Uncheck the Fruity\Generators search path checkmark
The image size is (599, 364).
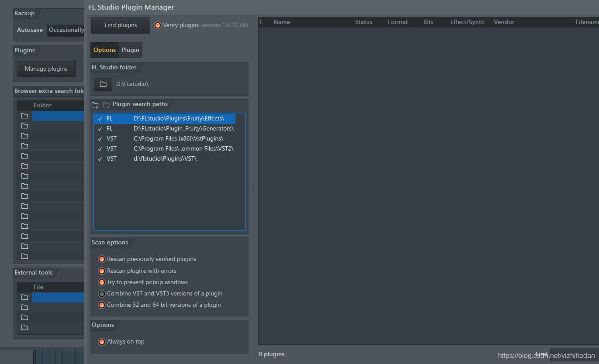[x=100, y=129]
